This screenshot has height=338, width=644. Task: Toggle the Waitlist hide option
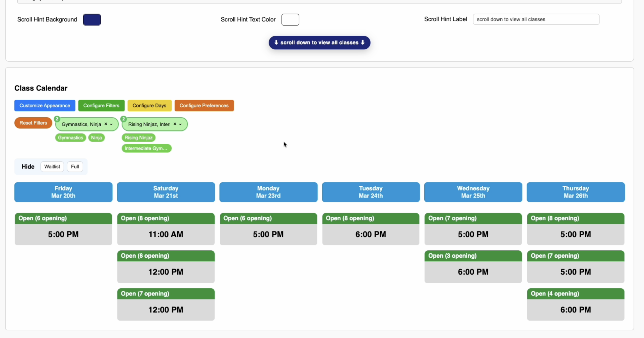click(52, 166)
